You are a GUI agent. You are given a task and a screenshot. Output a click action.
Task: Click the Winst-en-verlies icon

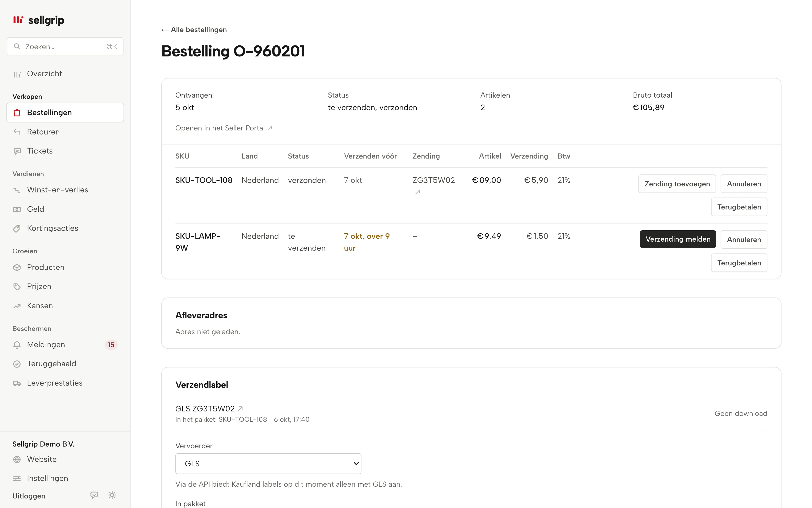[x=17, y=190]
